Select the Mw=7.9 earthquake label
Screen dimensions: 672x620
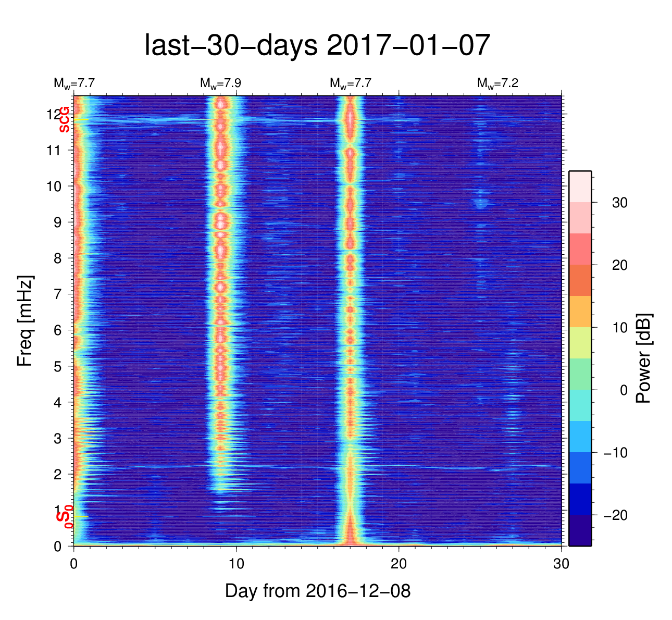point(220,83)
